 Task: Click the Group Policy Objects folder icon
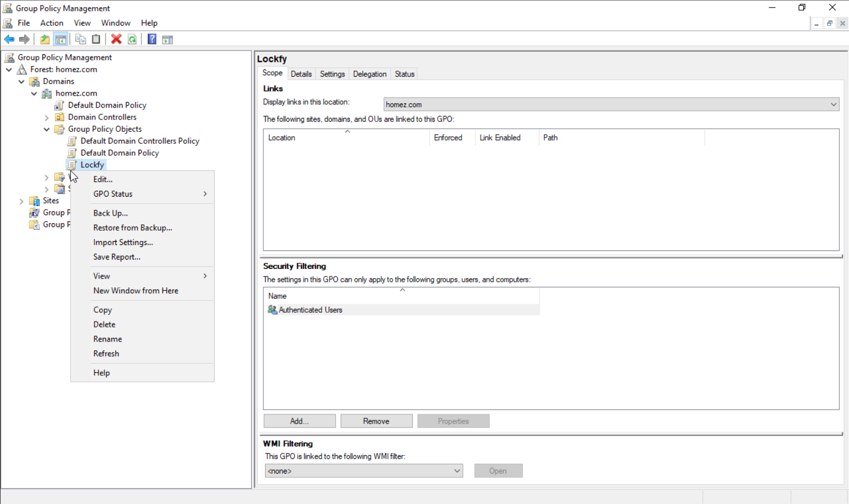pyautogui.click(x=59, y=129)
